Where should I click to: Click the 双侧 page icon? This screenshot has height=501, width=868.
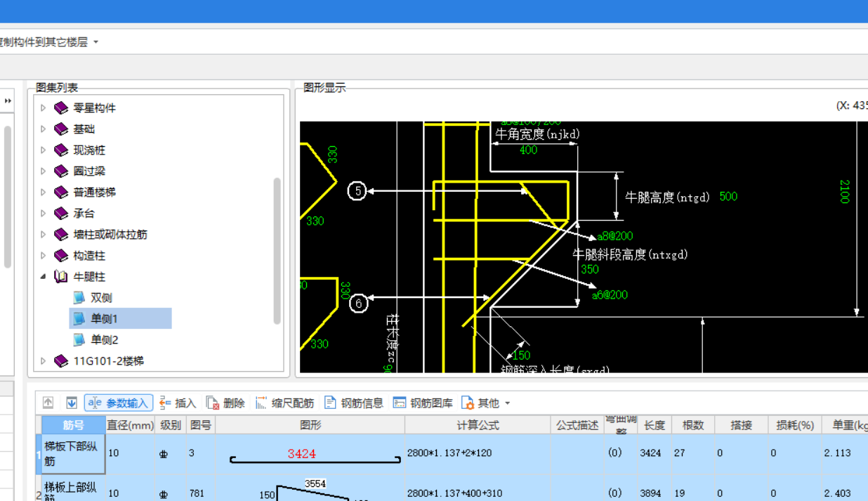tap(79, 298)
